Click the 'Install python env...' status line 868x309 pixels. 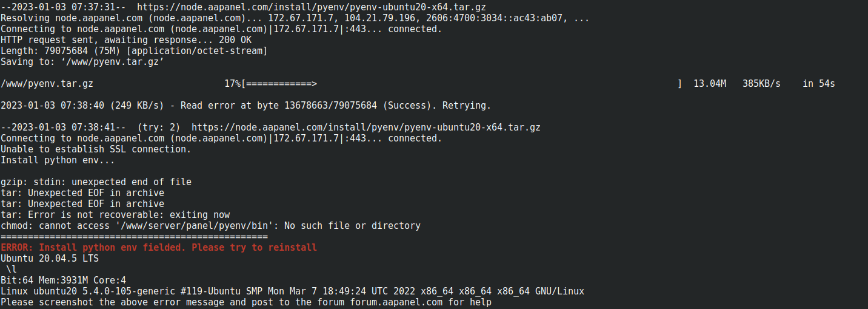[x=58, y=160]
